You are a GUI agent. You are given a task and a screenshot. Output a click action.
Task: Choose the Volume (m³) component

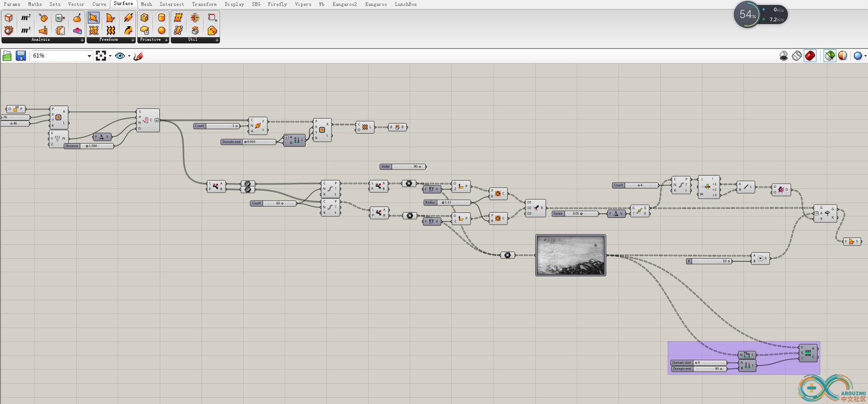point(26,30)
